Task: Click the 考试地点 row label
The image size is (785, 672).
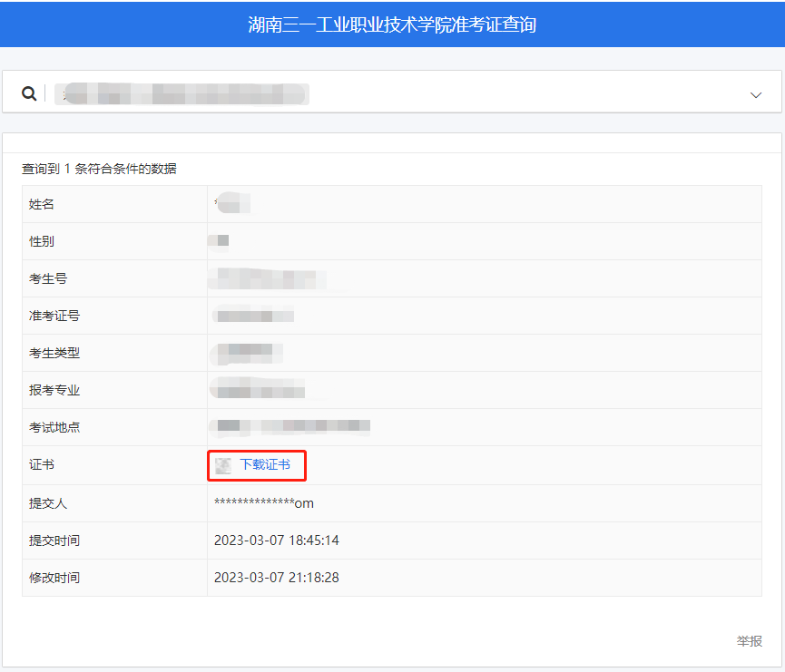Action: (54, 427)
